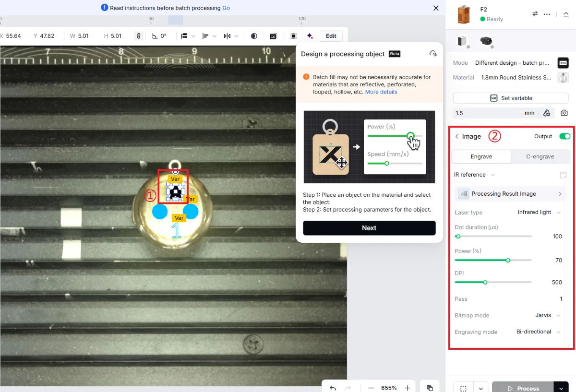Click the Power (%) slider
Screen dimensions: 576x392
point(493,260)
